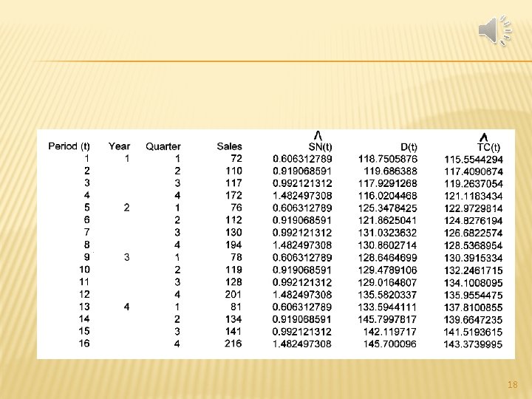Click TC(t) value 132.2461715
Screen dimensions: 532x399
(x=474, y=270)
